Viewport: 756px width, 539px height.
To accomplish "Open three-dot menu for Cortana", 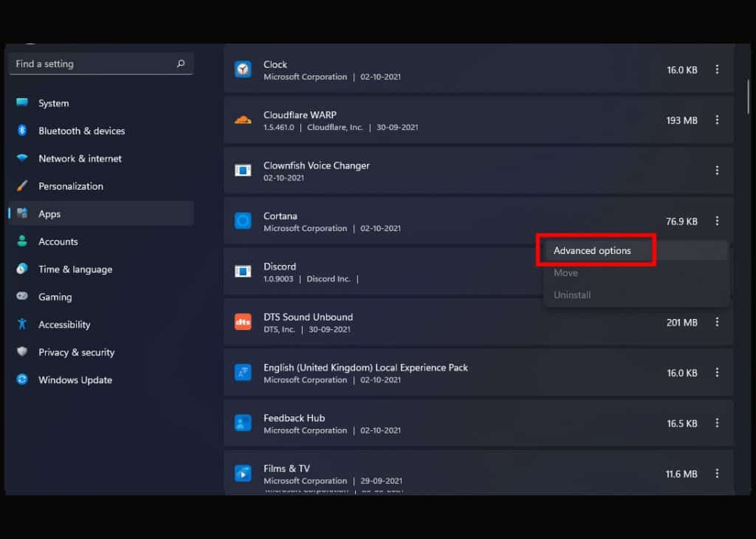I will 717,221.
